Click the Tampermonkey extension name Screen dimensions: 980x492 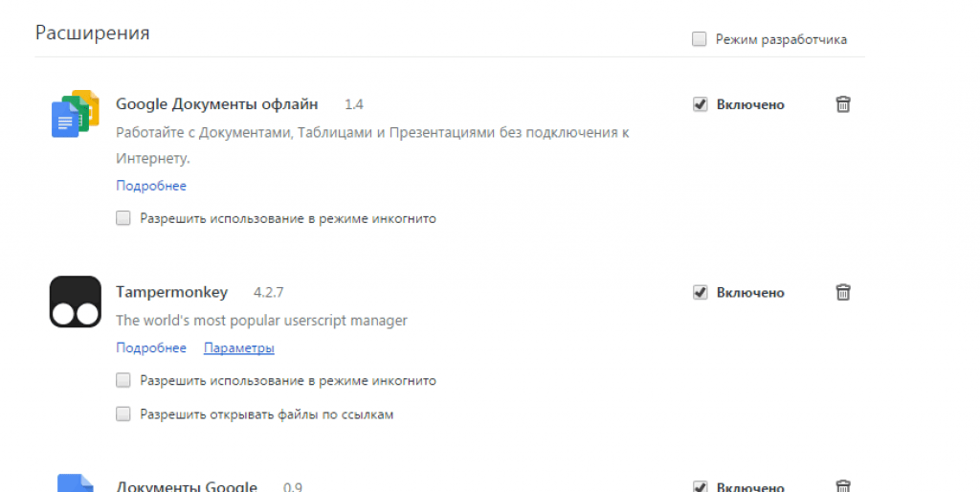pyautogui.click(x=172, y=292)
